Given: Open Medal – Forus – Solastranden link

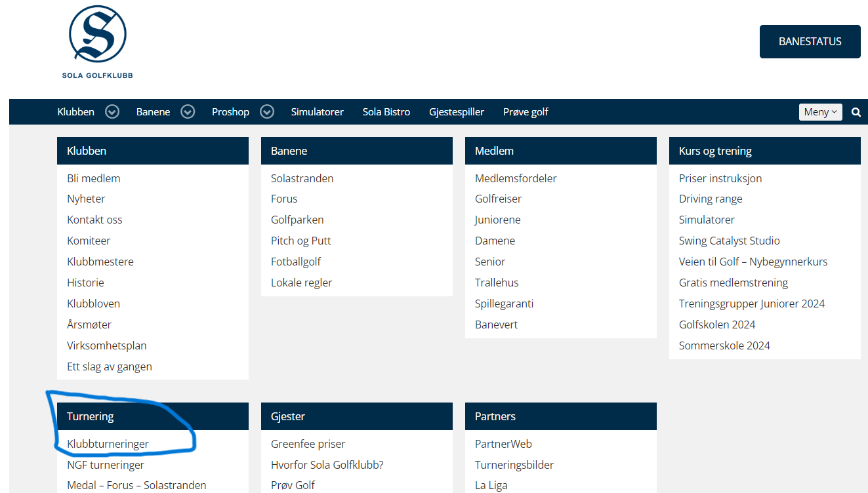Looking at the screenshot, I should point(136,485).
